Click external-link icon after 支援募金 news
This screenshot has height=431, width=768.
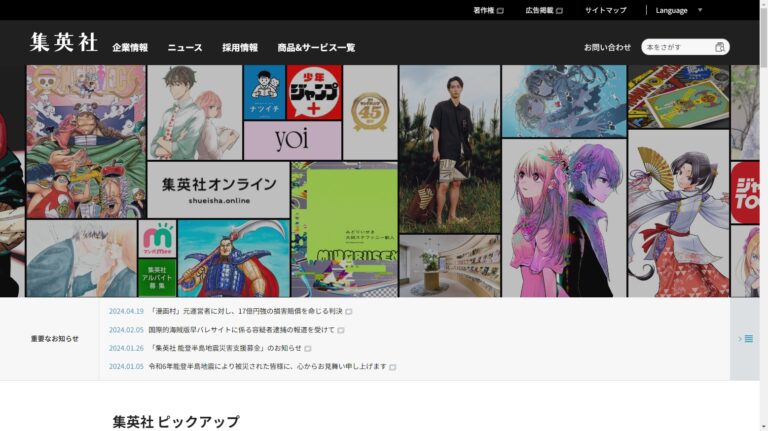[308, 348]
